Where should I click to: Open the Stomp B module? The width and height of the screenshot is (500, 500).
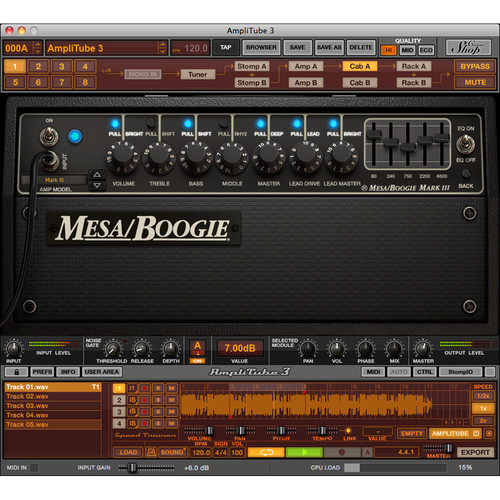252,83
